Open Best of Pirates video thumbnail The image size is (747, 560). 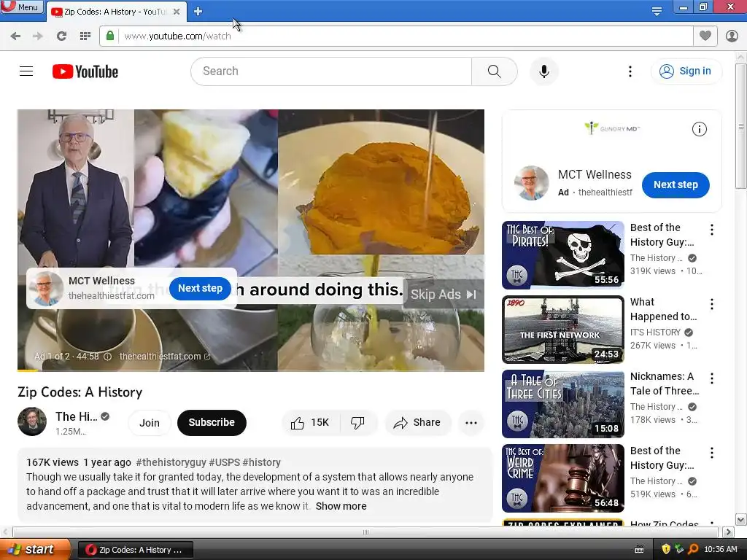(x=562, y=255)
